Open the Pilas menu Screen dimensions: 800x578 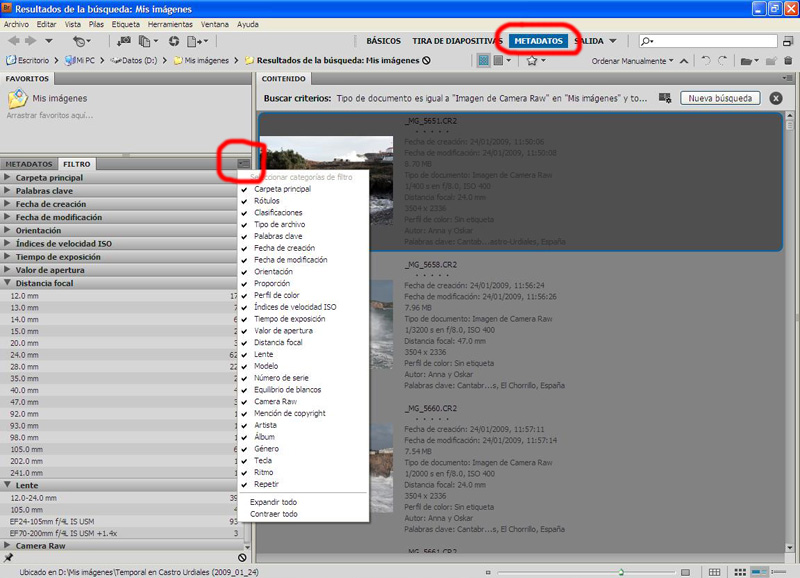pos(96,24)
